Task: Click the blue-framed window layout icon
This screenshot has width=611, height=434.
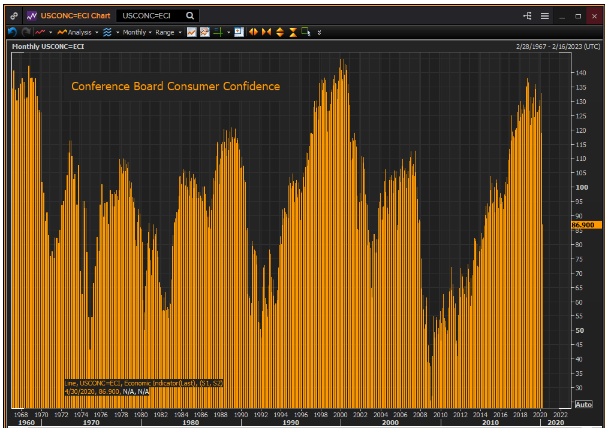Action: click(x=239, y=32)
